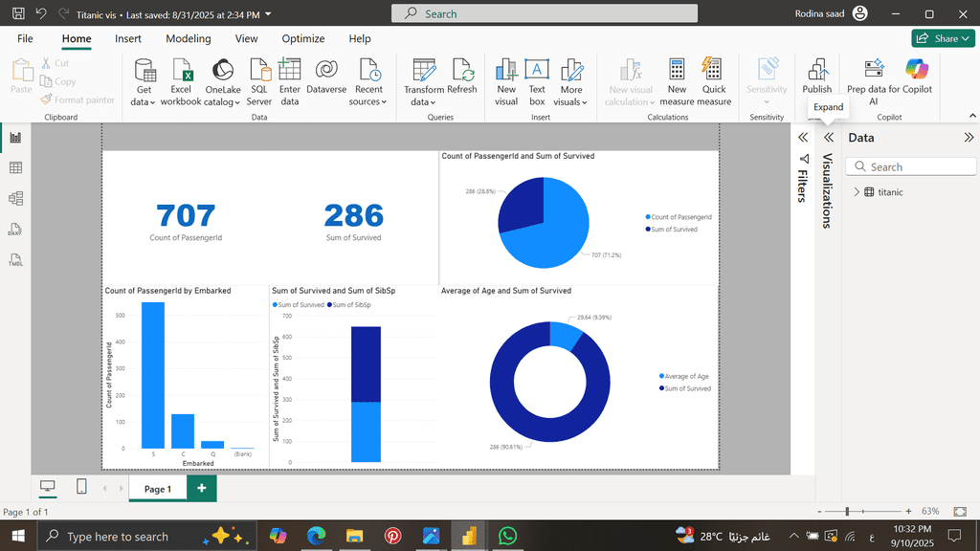Expand the titanic table fields
This screenshot has height=551, width=980.
tap(857, 192)
